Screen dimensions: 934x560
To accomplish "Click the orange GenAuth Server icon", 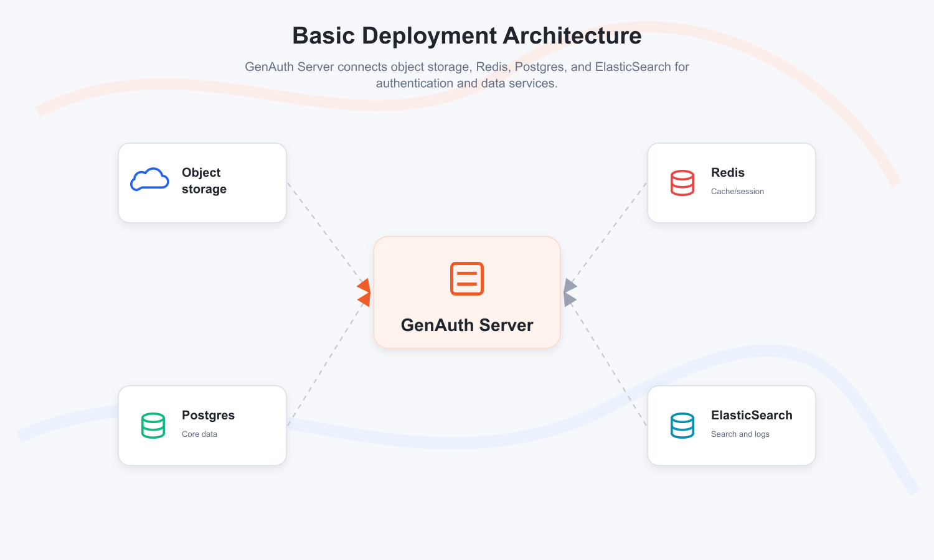I will (x=467, y=278).
